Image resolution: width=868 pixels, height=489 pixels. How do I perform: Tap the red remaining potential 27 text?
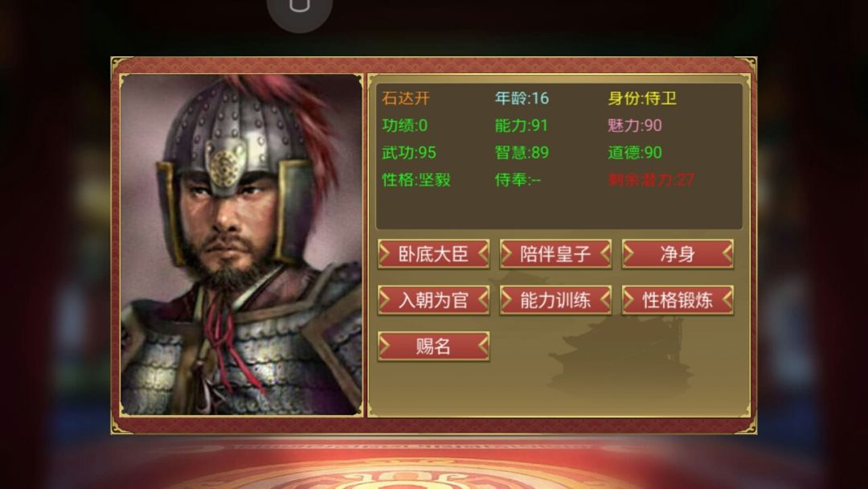[651, 179]
